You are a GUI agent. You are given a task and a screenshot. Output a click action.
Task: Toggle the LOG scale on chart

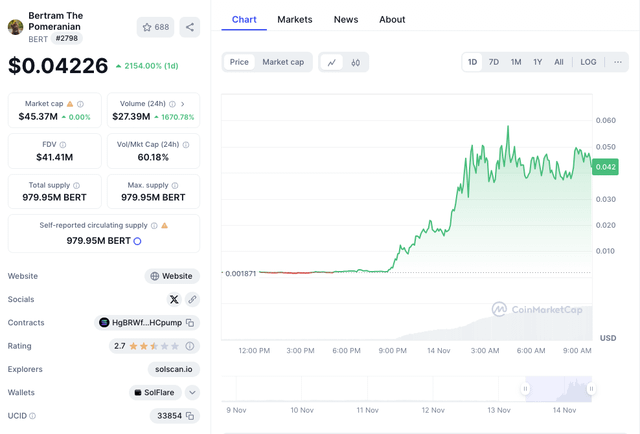pos(588,62)
